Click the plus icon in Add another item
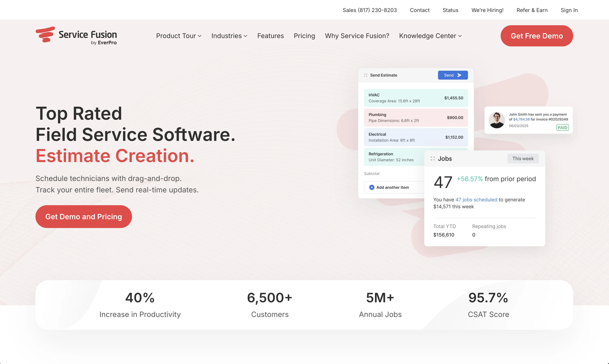 click(372, 187)
